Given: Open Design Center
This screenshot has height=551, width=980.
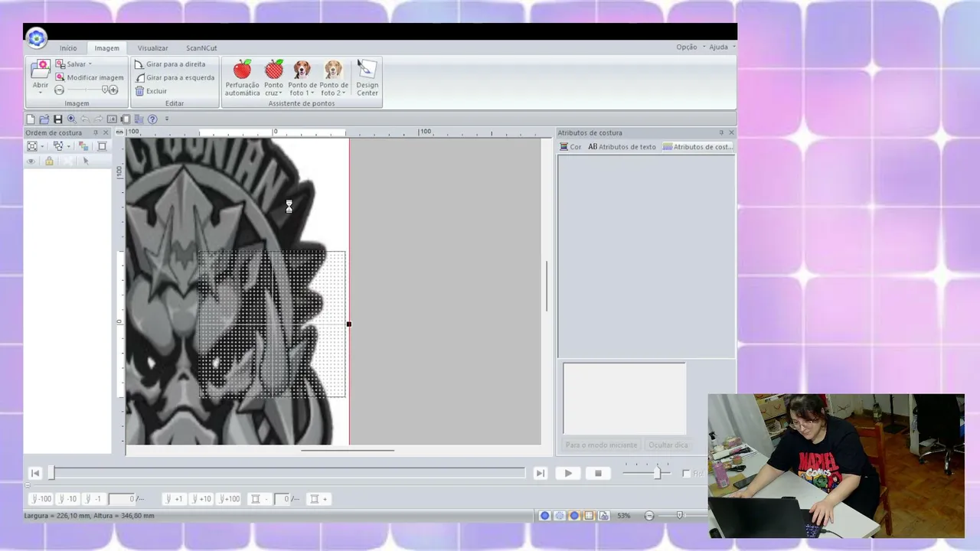Looking at the screenshot, I should pos(367,78).
